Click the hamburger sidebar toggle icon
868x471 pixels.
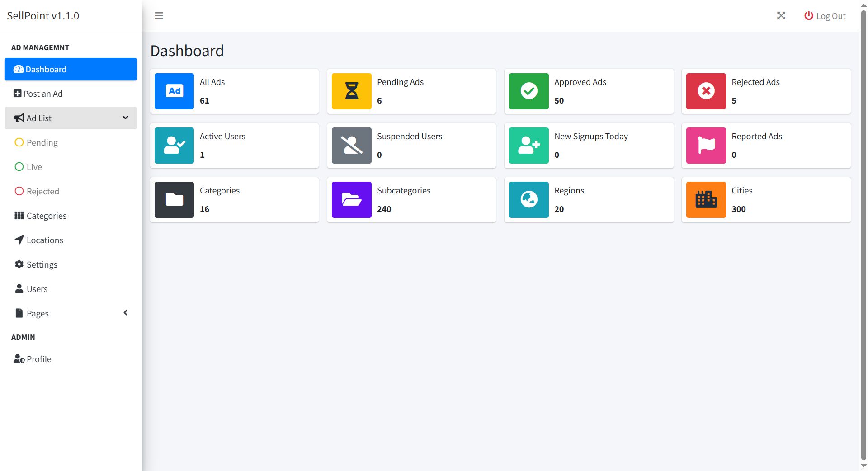tap(159, 16)
